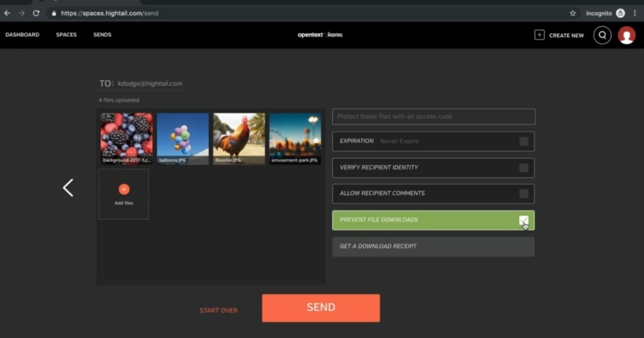Open the Chrome three-dot menu
Image resolution: width=644 pixels, height=338 pixels.
(x=635, y=13)
